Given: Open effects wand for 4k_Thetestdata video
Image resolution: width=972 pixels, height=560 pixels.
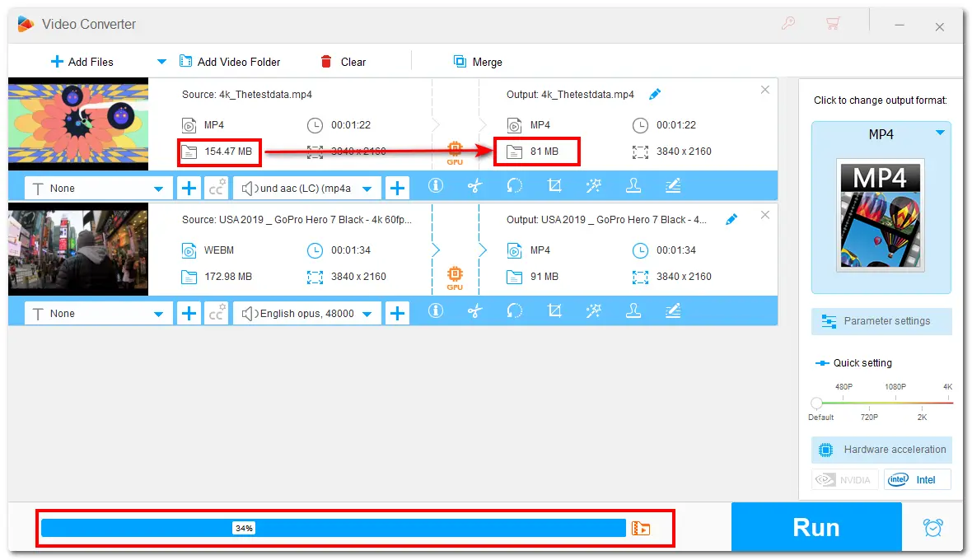Looking at the screenshot, I should pos(593,186).
